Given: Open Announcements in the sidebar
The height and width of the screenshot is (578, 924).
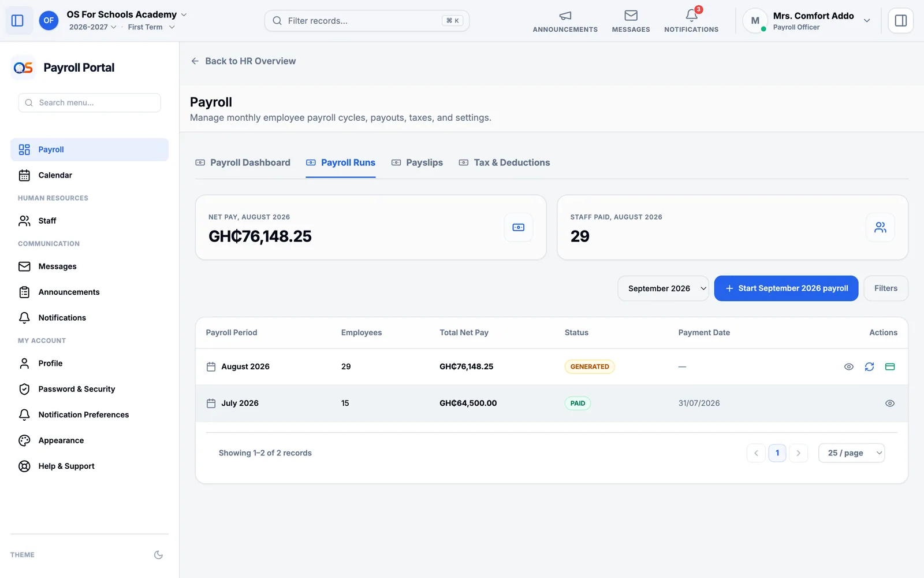Looking at the screenshot, I should 90,292.
